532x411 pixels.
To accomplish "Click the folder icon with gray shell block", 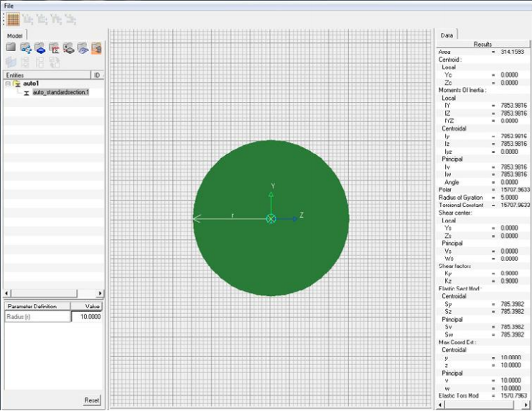I will pyautogui.click(x=68, y=48).
